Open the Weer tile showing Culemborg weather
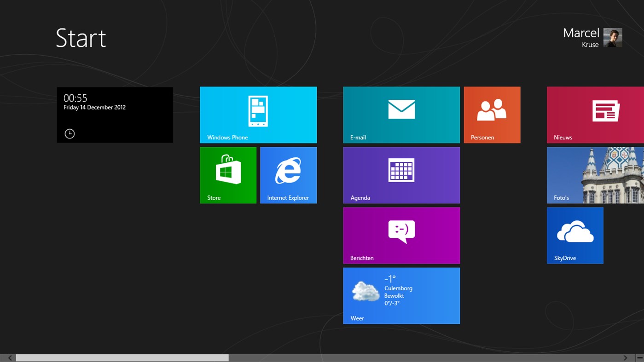Image resolution: width=644 pixels, height=362 pixels. coord(401,296)
